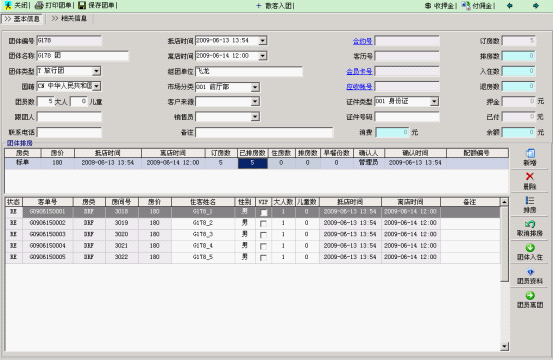
Task: Open the 团体类型 dropdown
Action: coord(96,71)
